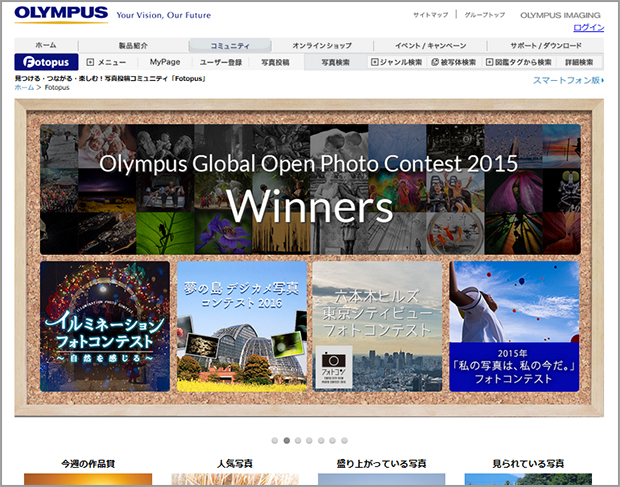Open the イルミネーション フォトコンテスト card
Viewport: 620px width, 487px height.
105,326
